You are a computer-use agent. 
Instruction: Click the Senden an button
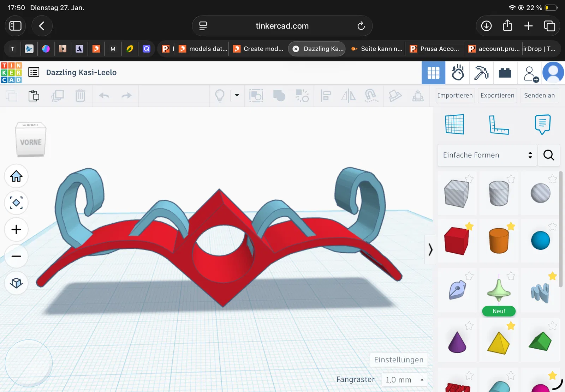coord(539,96)
